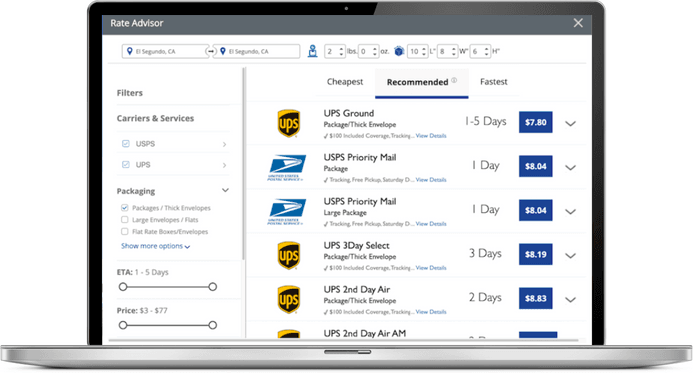The image size is (693, 373).
Task: Toggle Packages / Thick Envelopes checkbox
Action: point(125,208)
